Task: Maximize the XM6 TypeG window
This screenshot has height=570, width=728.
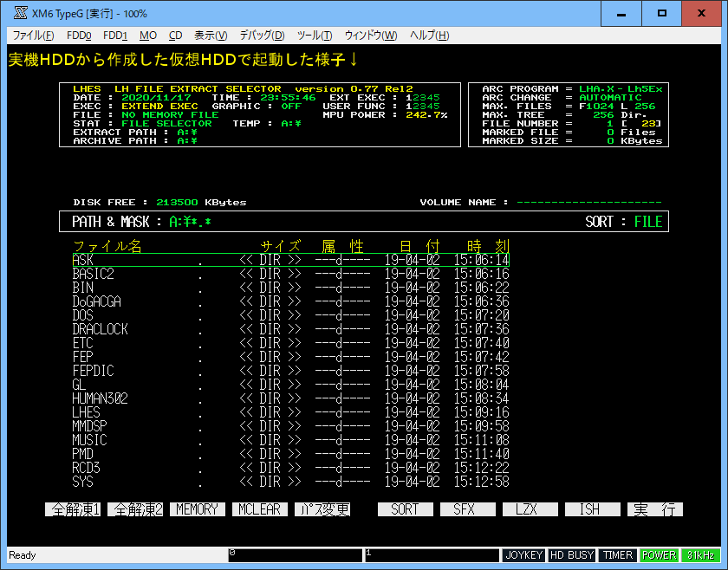Action: 661,14
